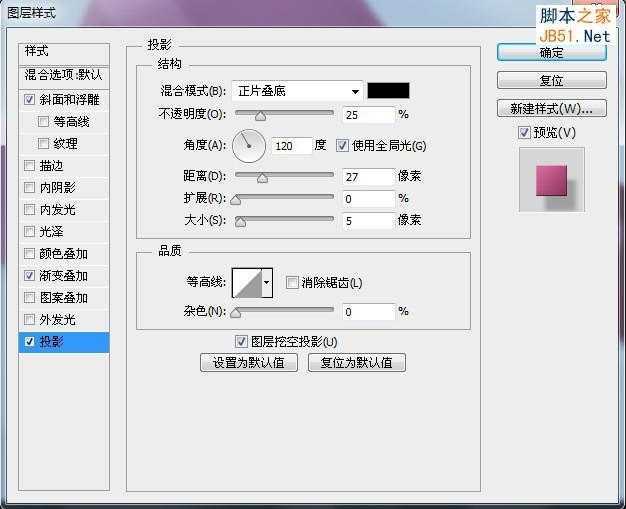Open the 外发光 settings row

[64, 319]
